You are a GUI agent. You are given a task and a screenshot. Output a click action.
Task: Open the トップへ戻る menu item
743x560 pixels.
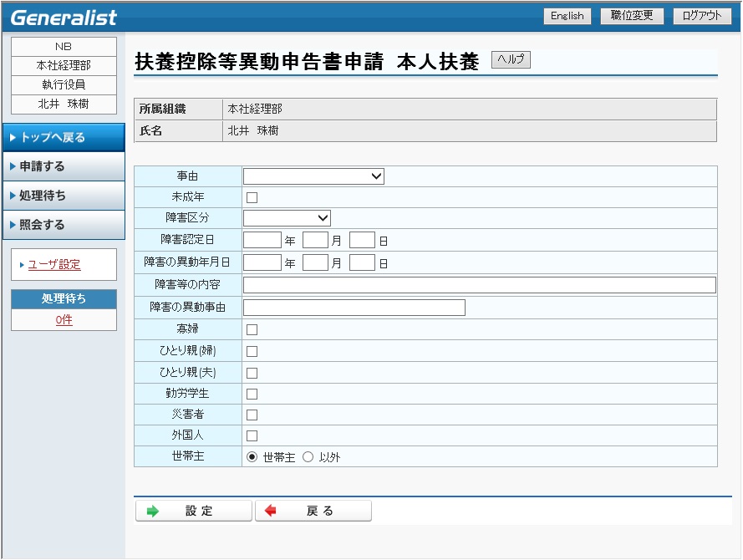pyautogui.click(x=64, y=137)
